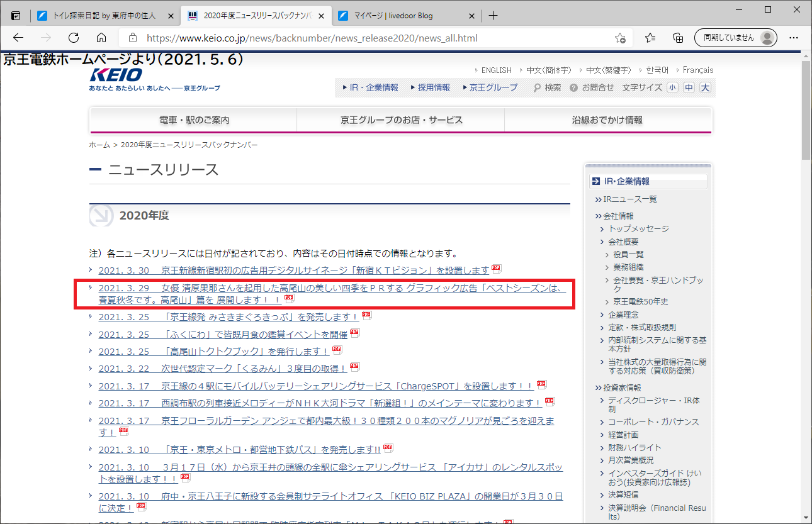Switch to トイレ探索日記 tab

pos(104,16)
